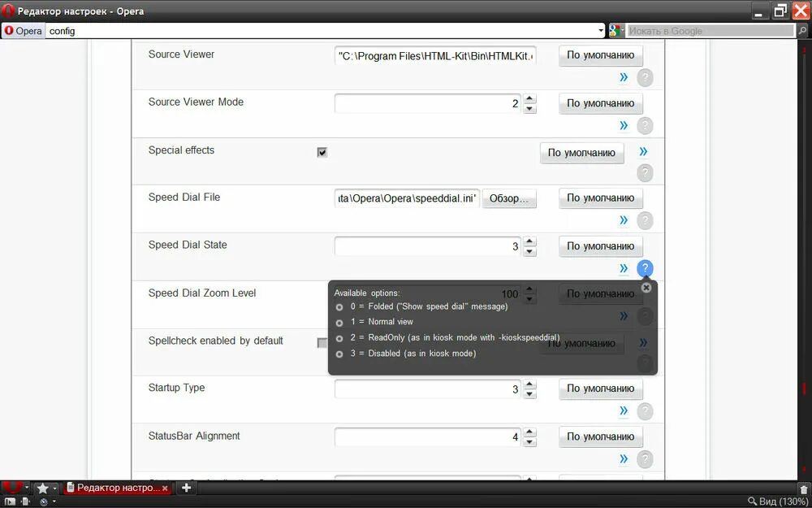This screenshot has height=508, width=812.
Task: Focus the Startup Type number field
Action: pyautogui.click(x=428, y=389)
